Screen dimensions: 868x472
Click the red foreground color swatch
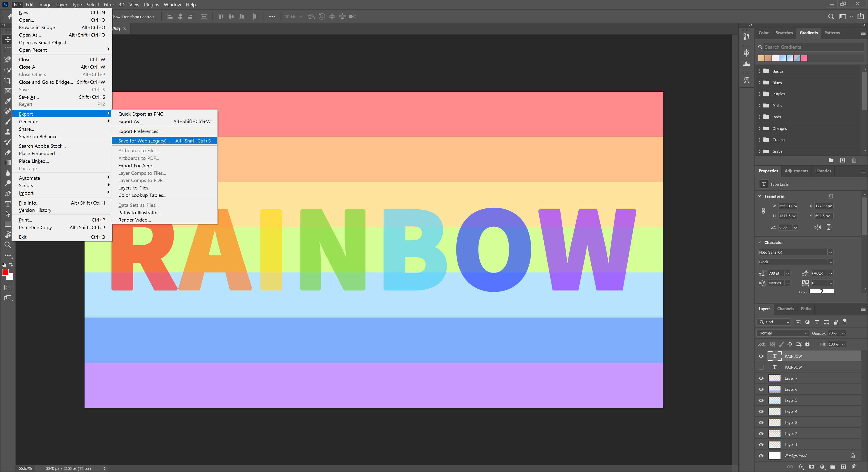point(5,272)
